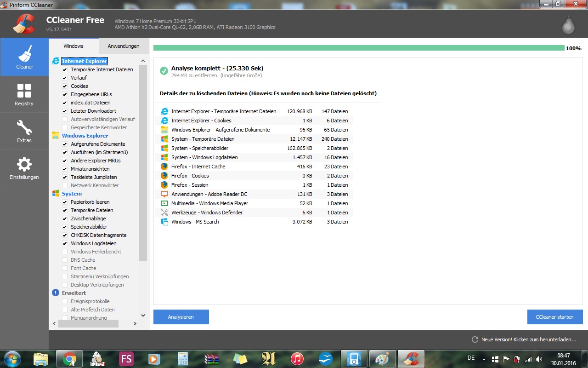Screen dimensions: 588x368
Task: Open the calculator from the taskbar
Action: tap(183, 358)
